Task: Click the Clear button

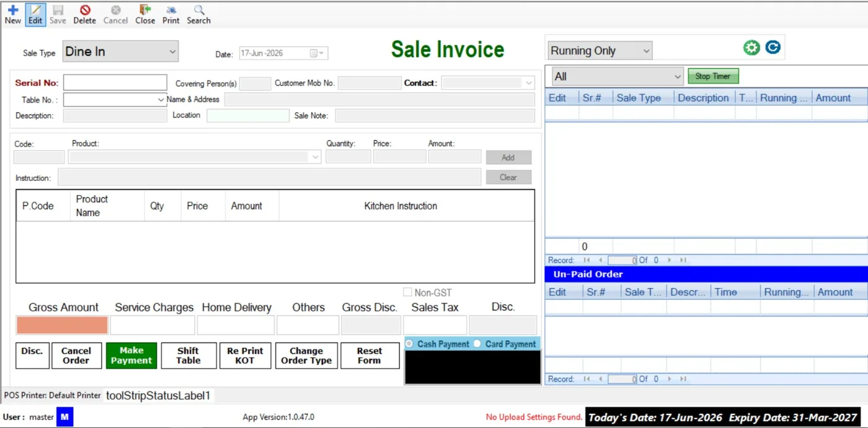Action: click(x=508, y=177)
